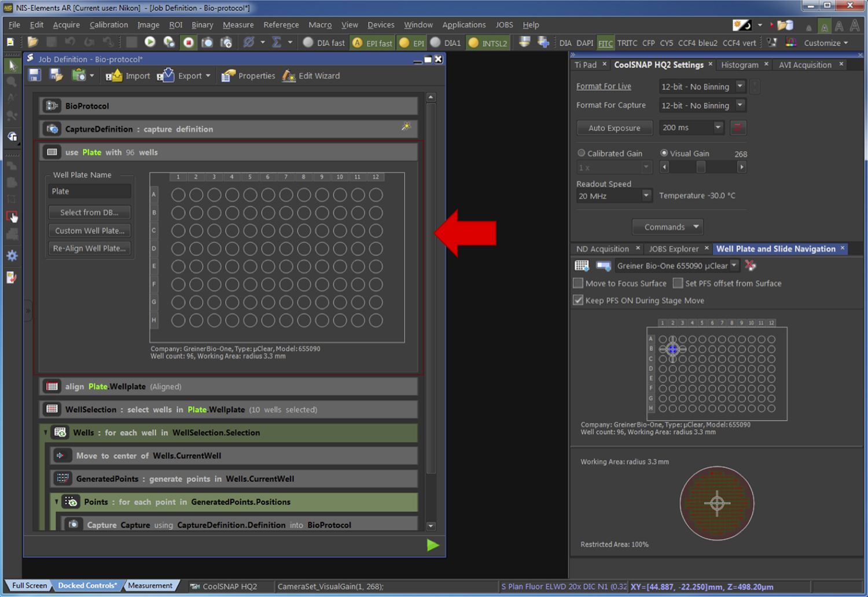Open Greiner Bio-One plate dropdown
868x597 pixels.
(734, 266)
